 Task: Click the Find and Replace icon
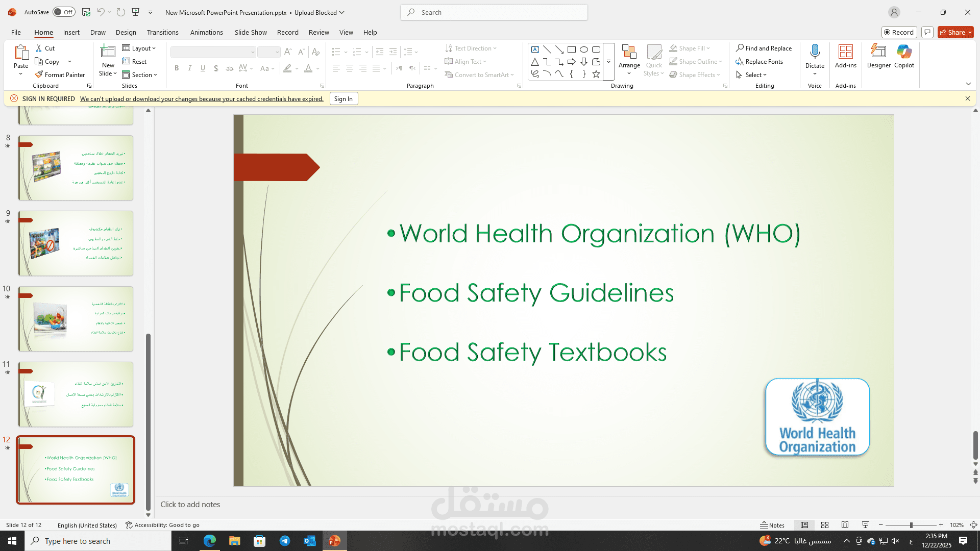(740, 48)
